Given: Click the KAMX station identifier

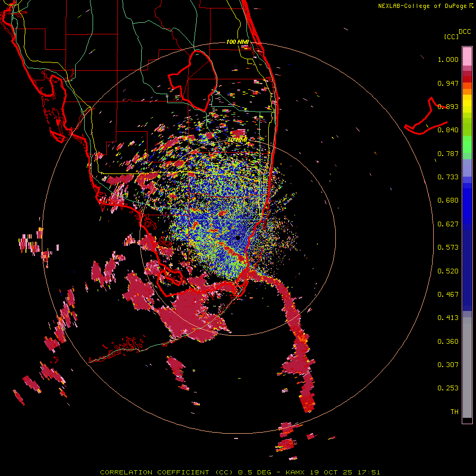Looking at the screenshot, I should (x=295, y=472).
